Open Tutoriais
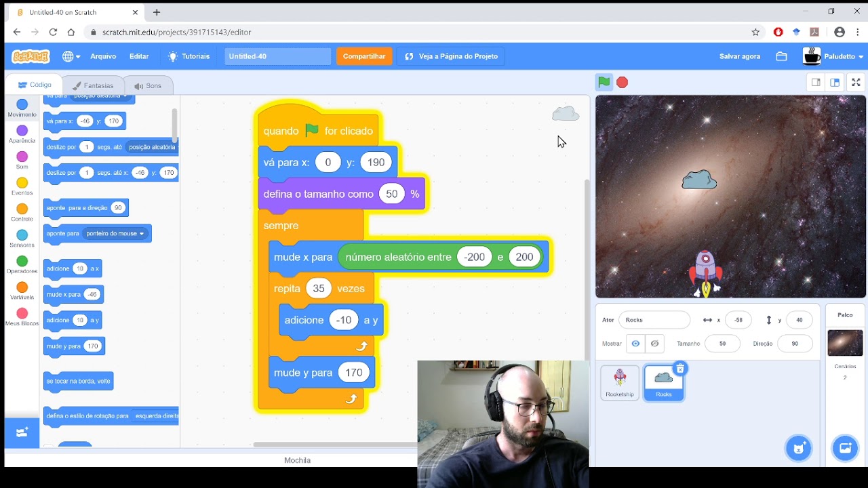The width and height of the screenshot is (868, 488). pyautogui.click(x=189, y=56)
